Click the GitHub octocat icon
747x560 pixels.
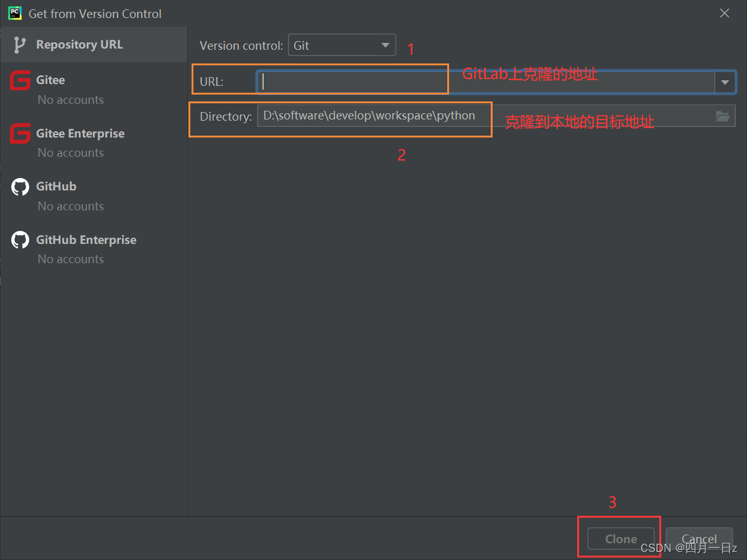point(20,187)
